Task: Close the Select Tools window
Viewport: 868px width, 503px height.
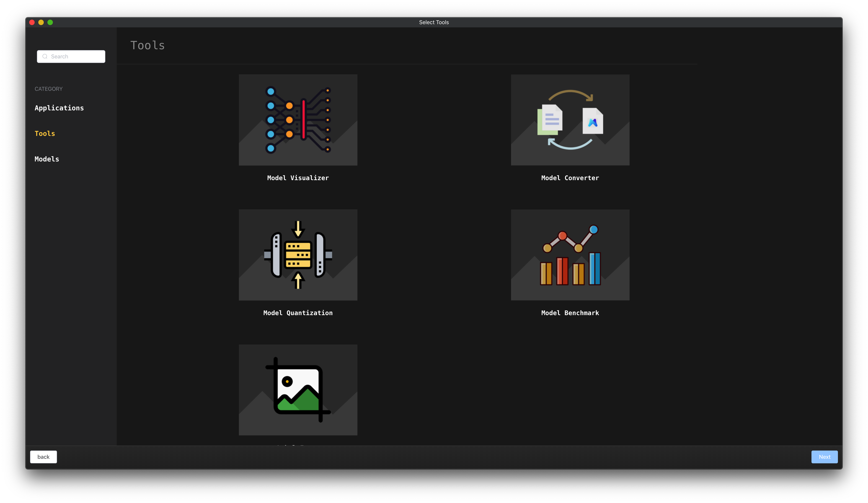Action: click(x=32, y=22)
